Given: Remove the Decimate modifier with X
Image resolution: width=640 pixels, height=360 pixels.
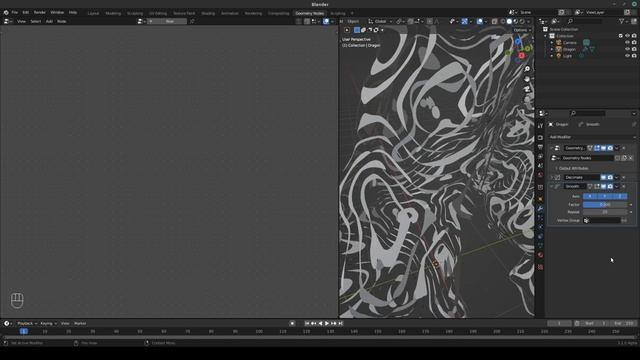Looking at the screenshot, I should click(x=624, y=177).
